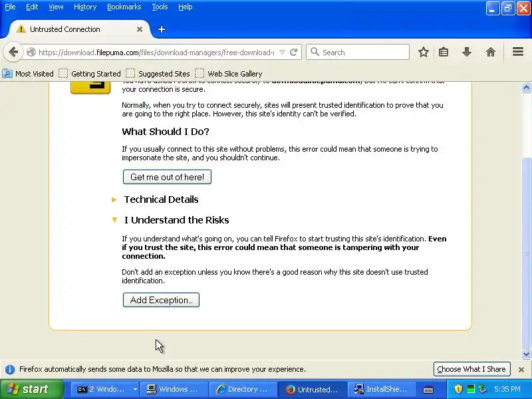Screen dimensions: 532x399
Task: Click Get me out of here! button
Action: (167, 177)
